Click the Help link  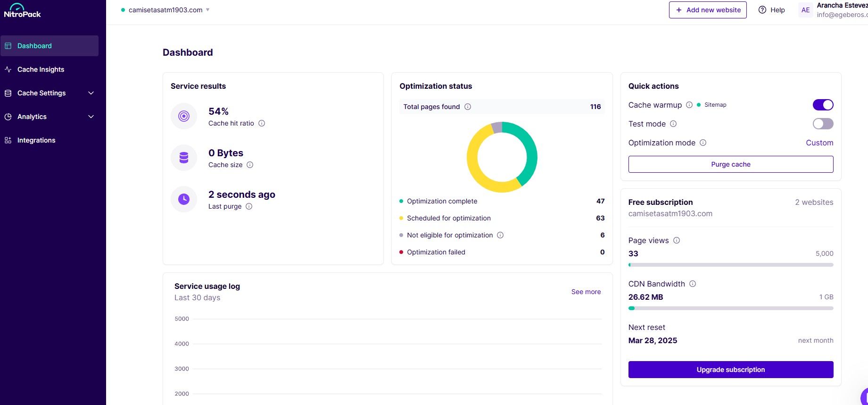coord(771,10)
